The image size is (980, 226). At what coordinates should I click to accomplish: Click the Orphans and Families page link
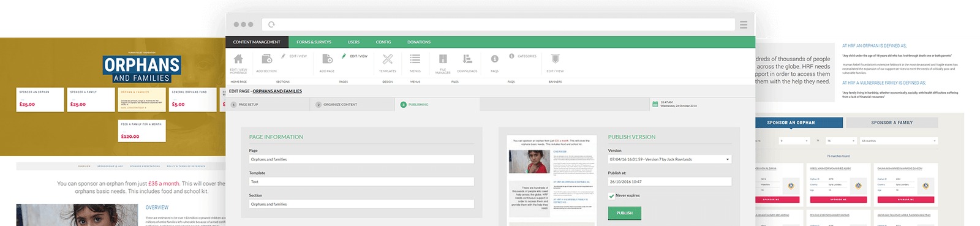point(277,91)
